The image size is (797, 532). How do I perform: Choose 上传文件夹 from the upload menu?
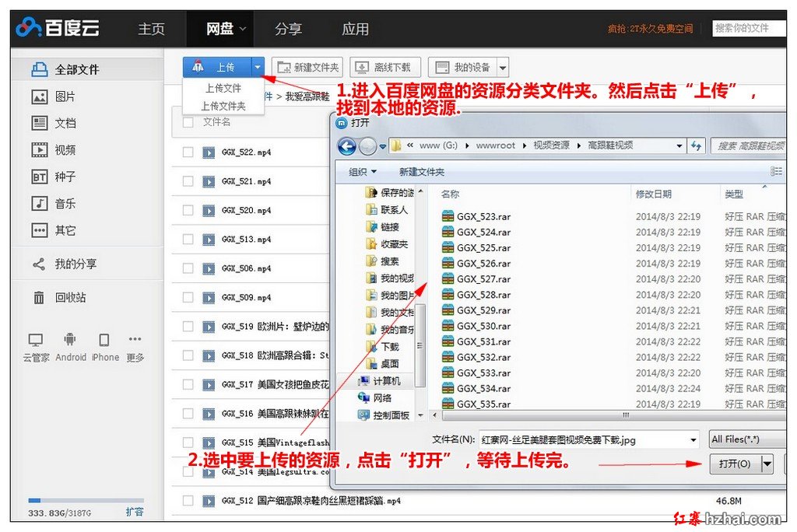coord(223,106)
